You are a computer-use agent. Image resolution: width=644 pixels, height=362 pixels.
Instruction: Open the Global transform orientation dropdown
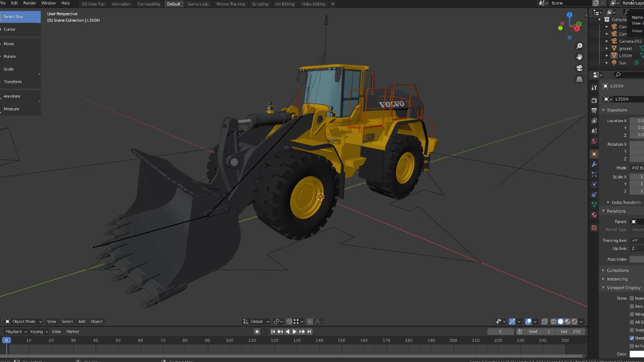coord(256,321)
